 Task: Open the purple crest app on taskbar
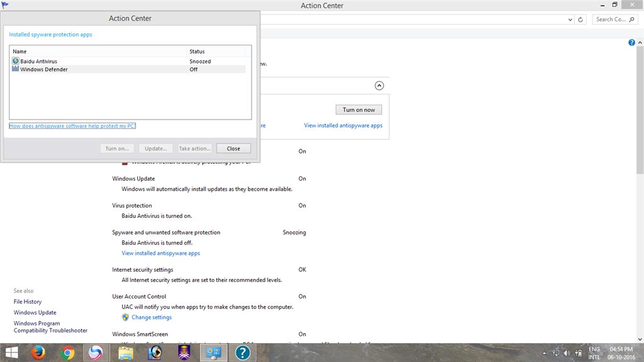point(184,353)
